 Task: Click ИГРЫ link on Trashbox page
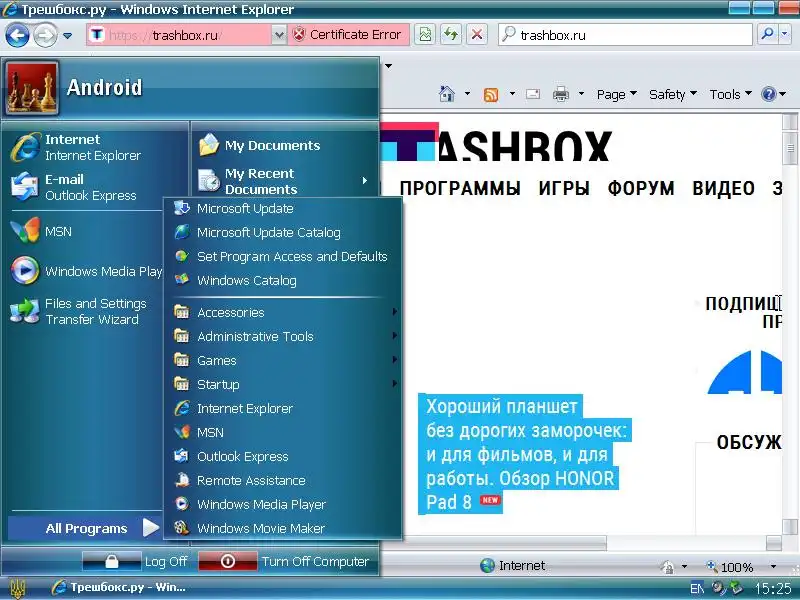[564, 188]
